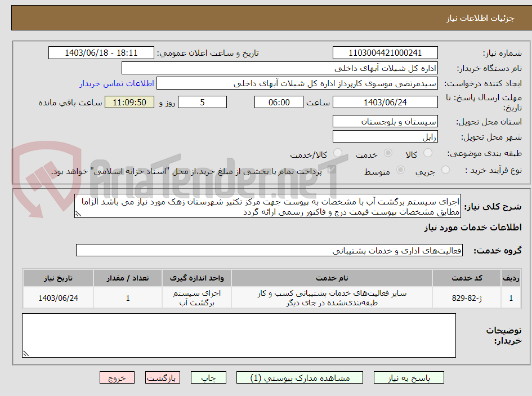Click the توضیحات خریدار label

504,336
